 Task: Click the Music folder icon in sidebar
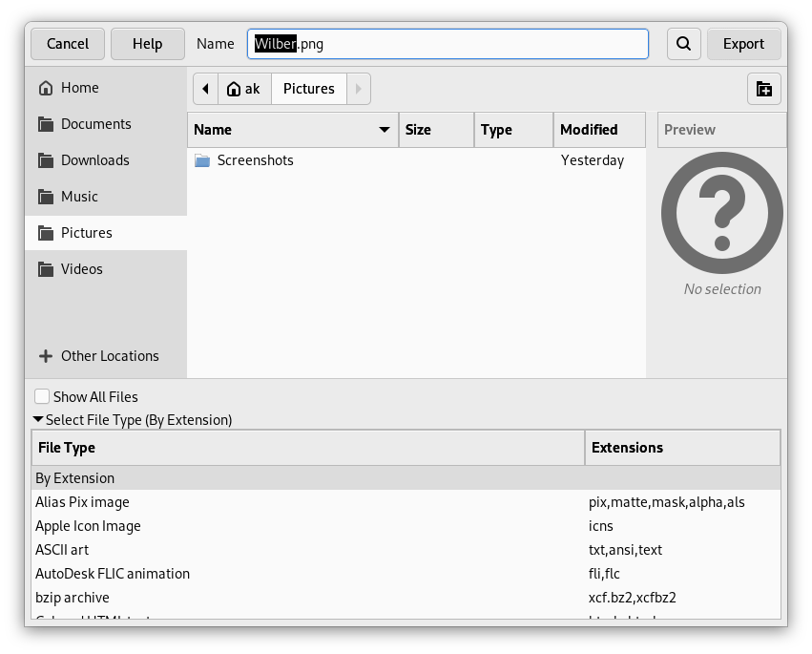click(x=45, y=196)
